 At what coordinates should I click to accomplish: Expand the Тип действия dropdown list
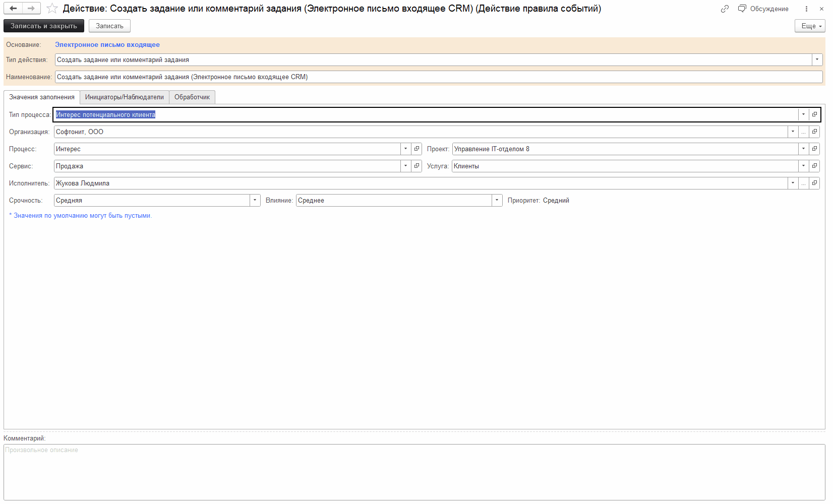[817, 59]
